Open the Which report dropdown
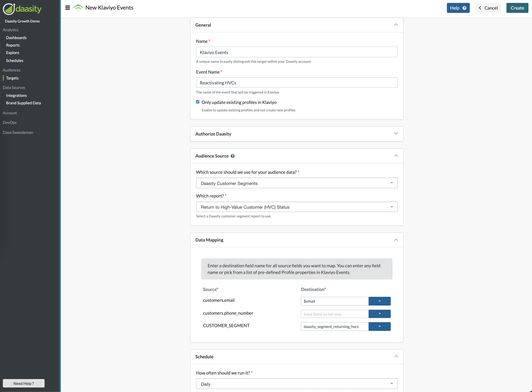 297,207
